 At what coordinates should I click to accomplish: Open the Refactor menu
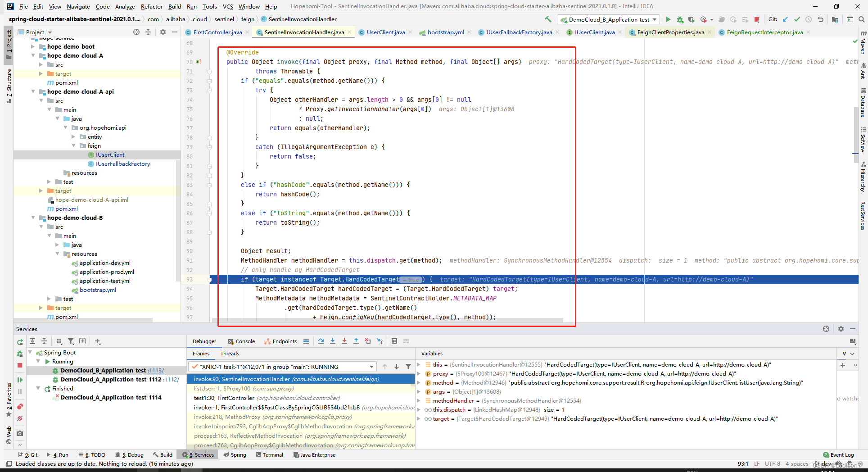[152, 6]
